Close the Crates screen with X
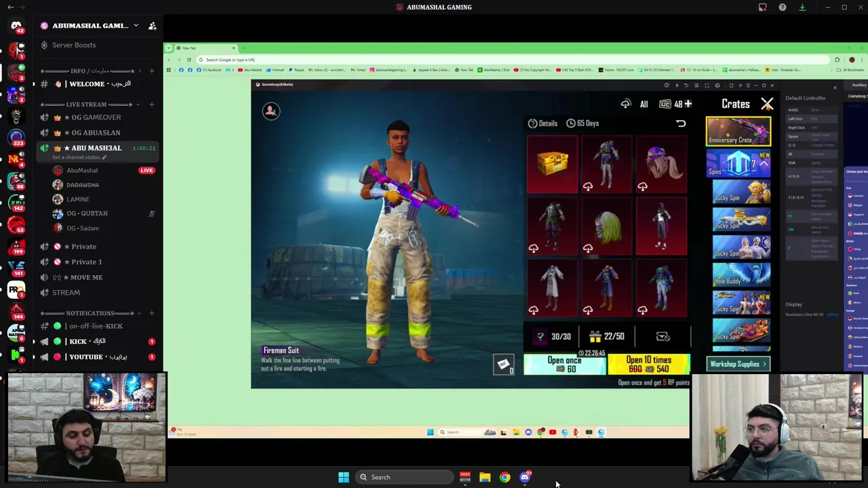The image size is (868, 488). (767, 104)
